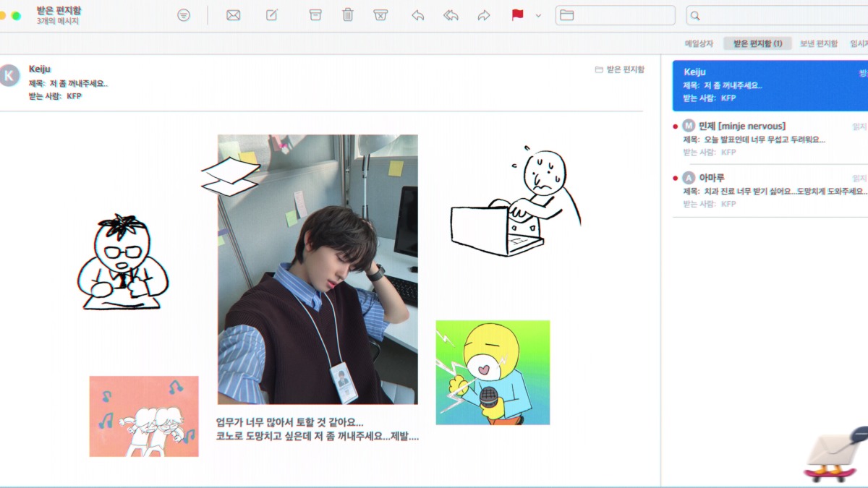The width and height of the screenshot is (868, 488).
Task: Expand the flag color dropdown arrow
Action: [x=538, y=15]
